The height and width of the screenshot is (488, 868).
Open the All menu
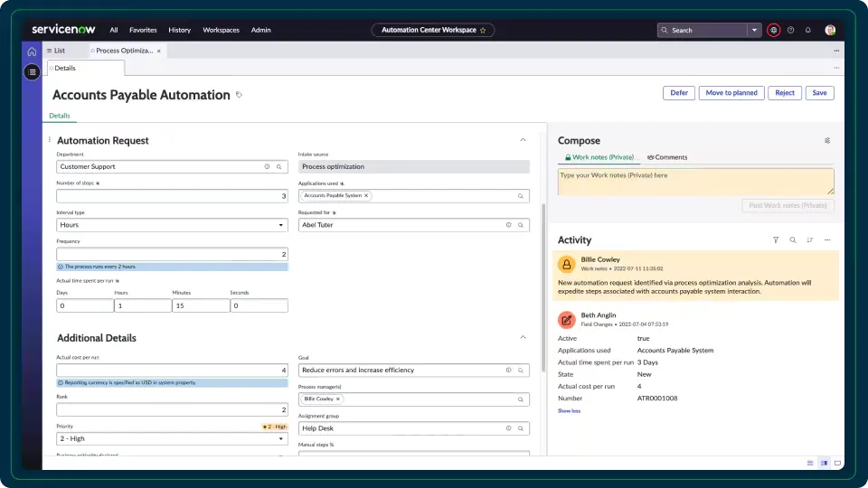114,30
